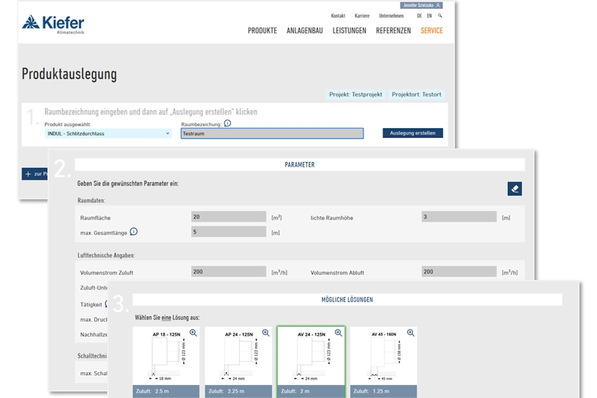Click the Mögliche Lösungen section header
Viewport: 597px width, 398px height.
(x=347, y=299)
